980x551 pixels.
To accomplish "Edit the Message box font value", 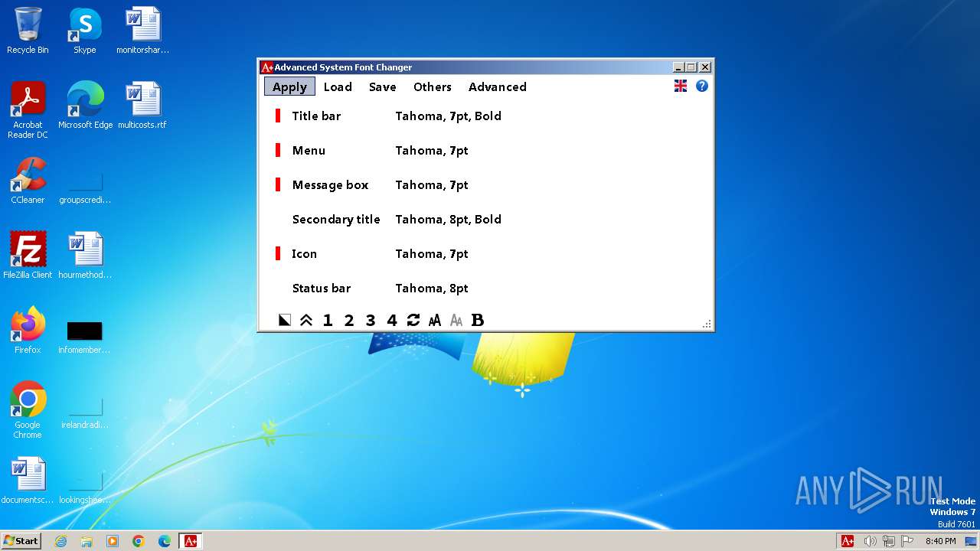I will tap(432, 185).
